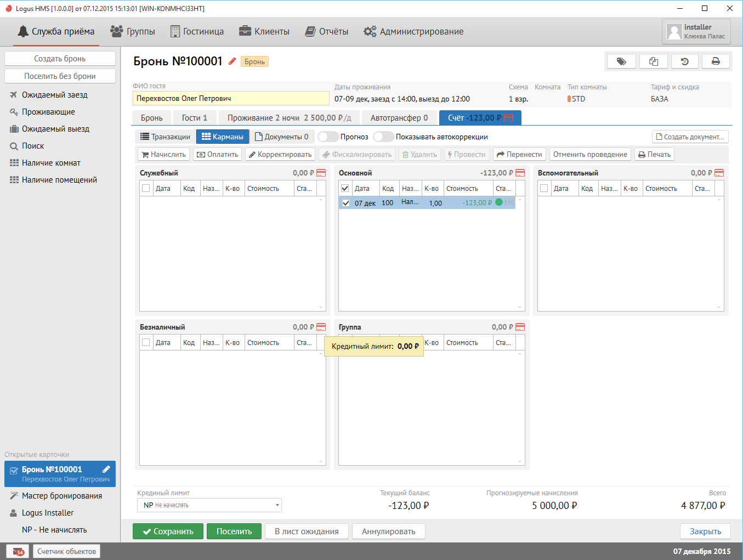Open the Создать документ dropdown button
This screenshot has width=743, height=560.
[690, 137]
